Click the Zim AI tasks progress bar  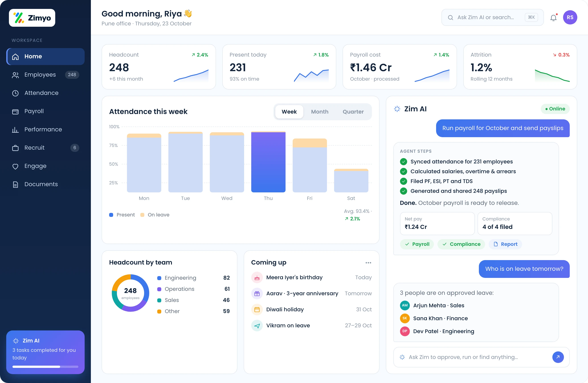45,367
